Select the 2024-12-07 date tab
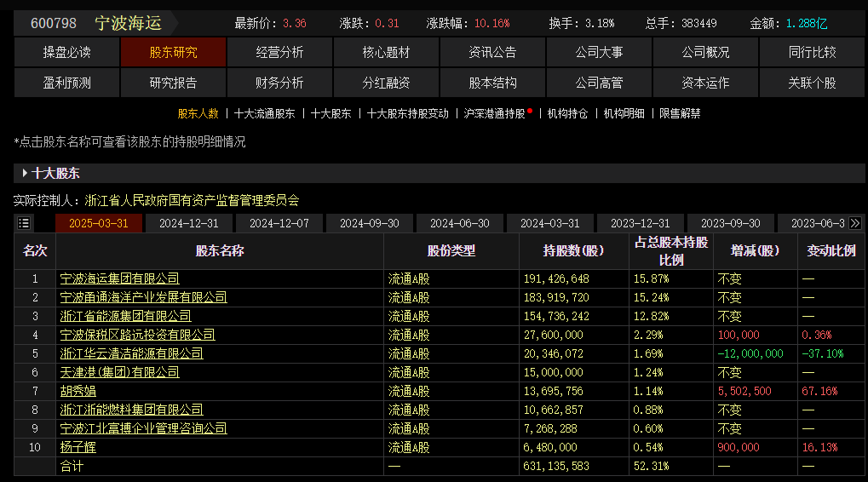 pos(279,223)
